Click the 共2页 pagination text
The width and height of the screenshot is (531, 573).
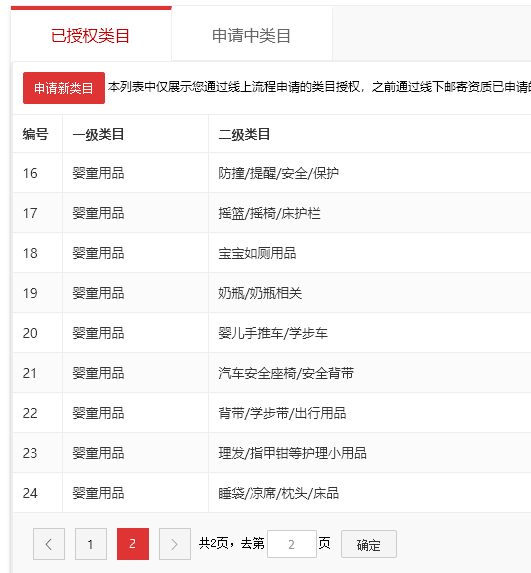[x=214, y=543]
